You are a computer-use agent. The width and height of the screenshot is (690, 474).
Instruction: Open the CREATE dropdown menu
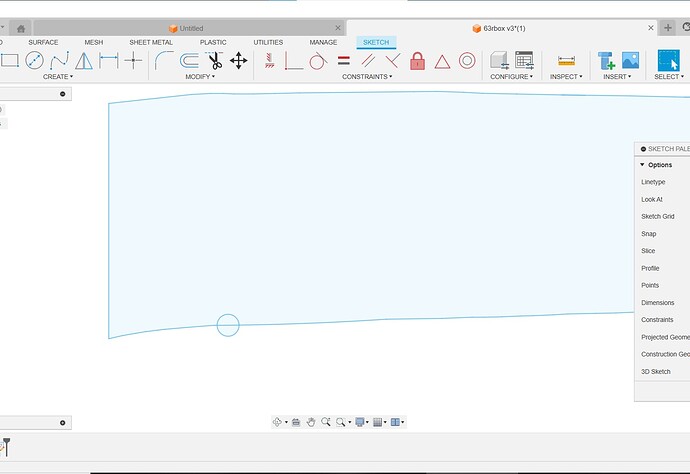[x=58, y=77]
